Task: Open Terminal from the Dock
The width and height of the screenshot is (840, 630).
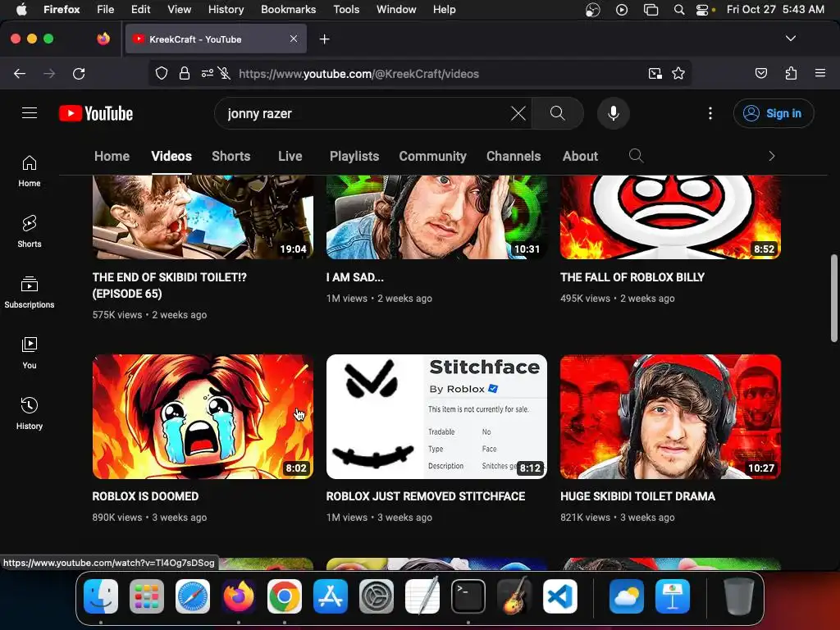Action: click(x=468, y=596)
